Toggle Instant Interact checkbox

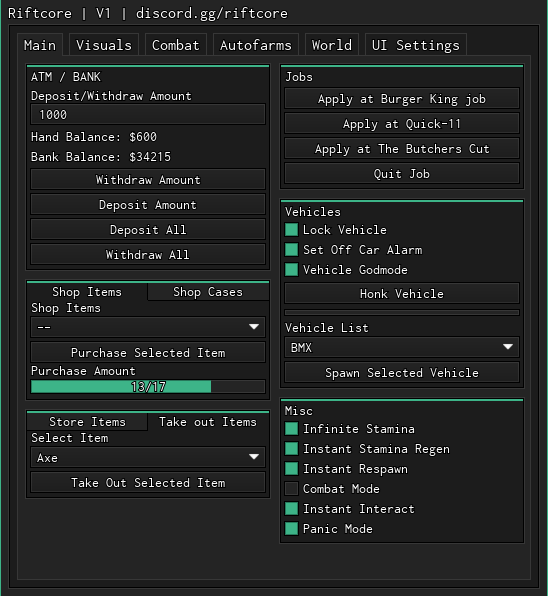point(291,509)
